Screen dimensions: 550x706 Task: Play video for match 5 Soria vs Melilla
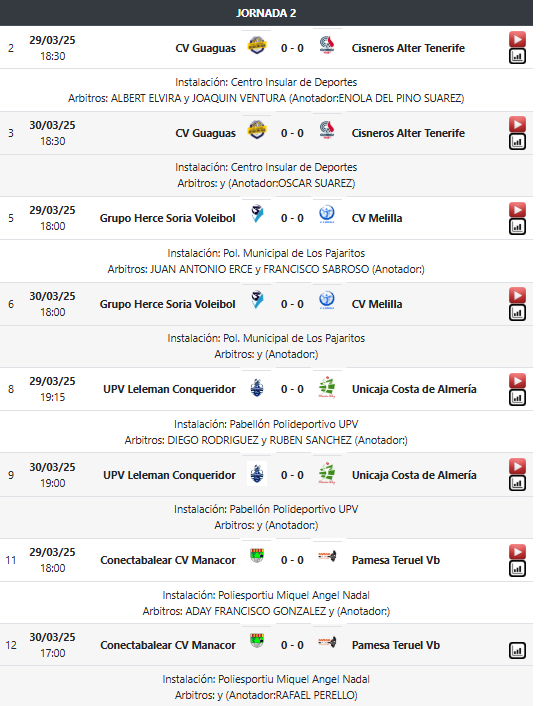(517, 210)
